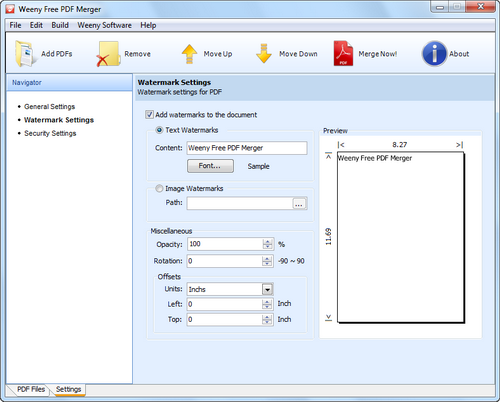The image size is (500, 402).
Task: Click the watermark Content text field
Action: pos(247,148)
